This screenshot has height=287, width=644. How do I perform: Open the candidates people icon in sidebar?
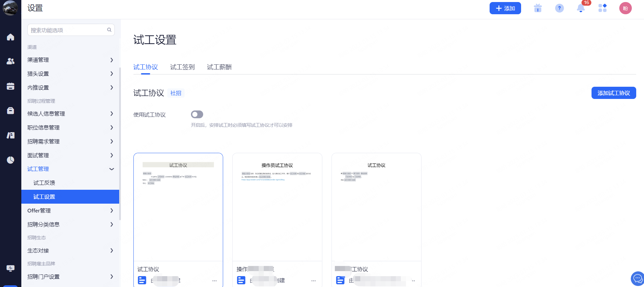(x=10, y=61)
